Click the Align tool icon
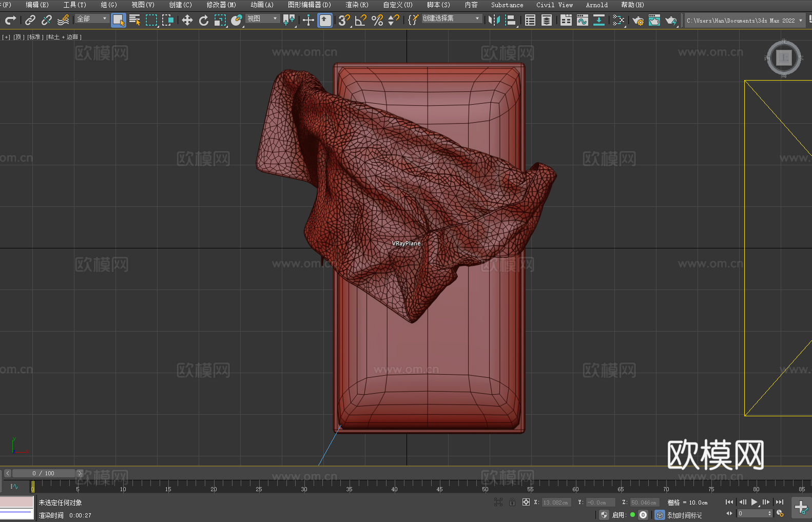Viewport: 812px width, 522px height. coord(511,20)
